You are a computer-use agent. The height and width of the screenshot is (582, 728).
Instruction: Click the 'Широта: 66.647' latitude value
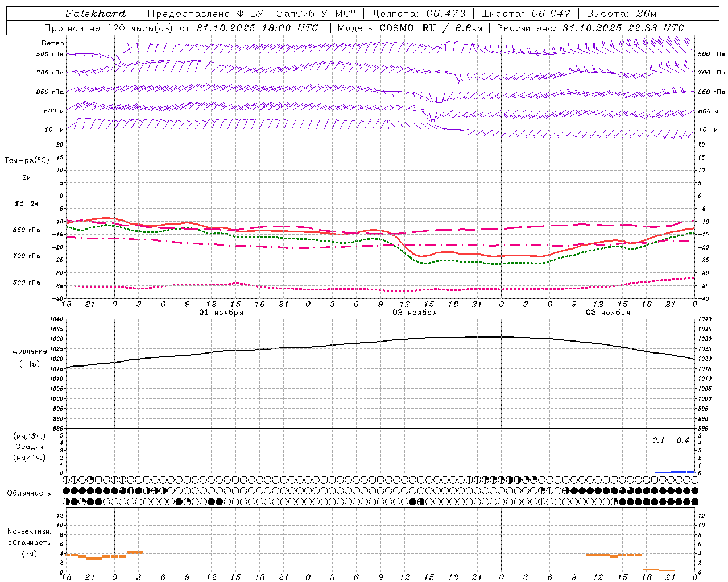[526, 14]
